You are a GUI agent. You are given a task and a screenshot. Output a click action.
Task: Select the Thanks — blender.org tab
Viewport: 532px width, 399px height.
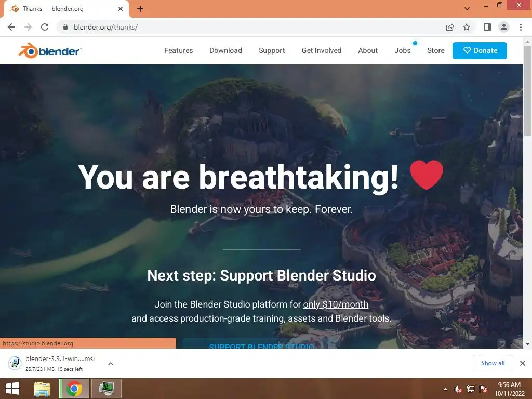66,9
